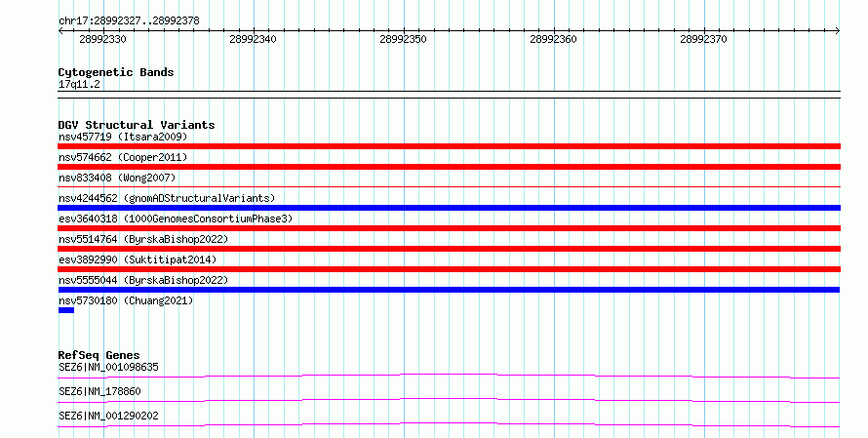Open nsv5514764 (ByrskaBishop2022) label
Viewport: 868px width, 438px height.
pyautogui.click(x=143, y=239)
